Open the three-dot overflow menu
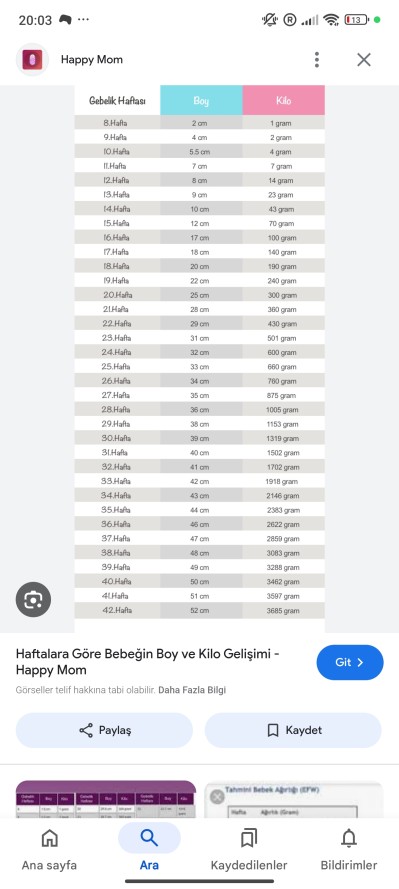This screenshot has height=889, width=399. pyautogui.click(x=317, y=60)
